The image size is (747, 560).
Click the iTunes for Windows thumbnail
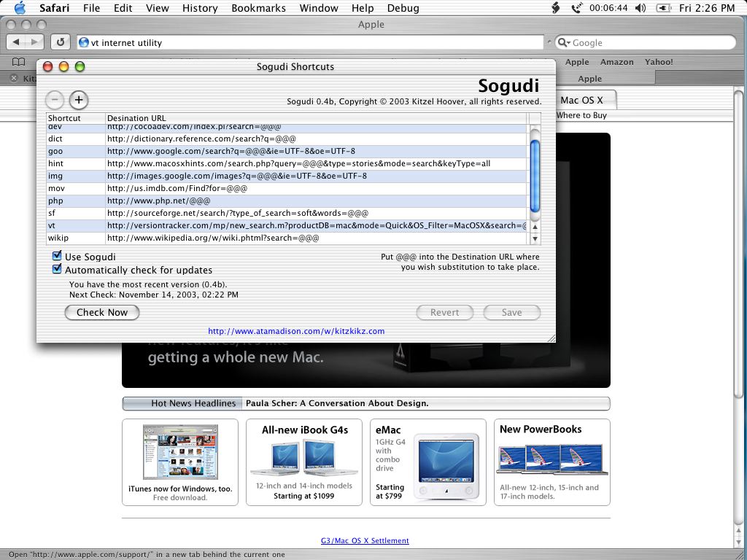180,452
